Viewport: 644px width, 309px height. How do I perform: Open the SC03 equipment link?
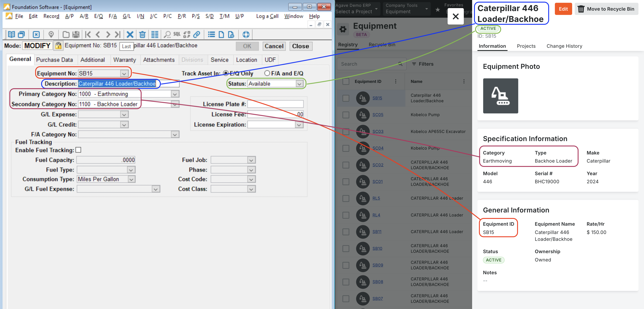click(378, 131)
